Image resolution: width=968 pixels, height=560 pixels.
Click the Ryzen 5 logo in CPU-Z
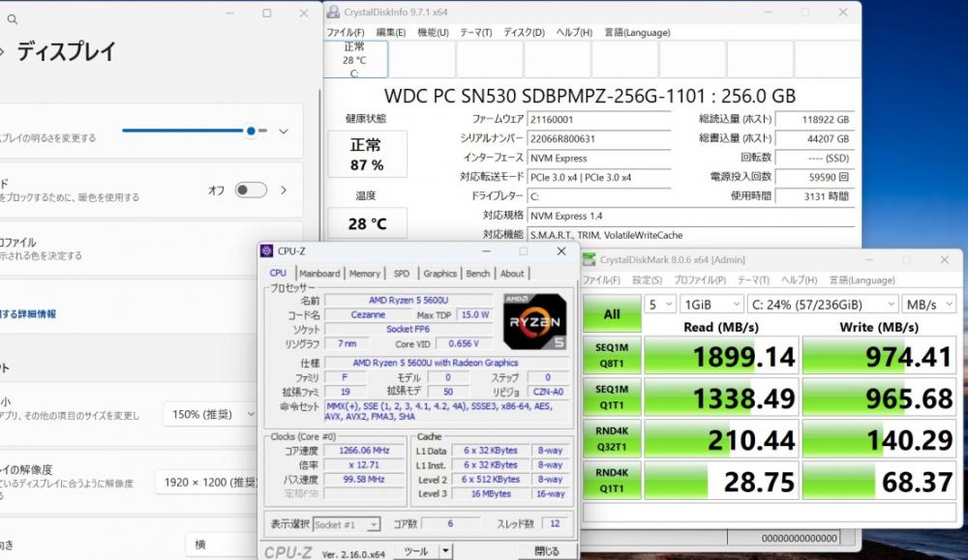(534, 321)
